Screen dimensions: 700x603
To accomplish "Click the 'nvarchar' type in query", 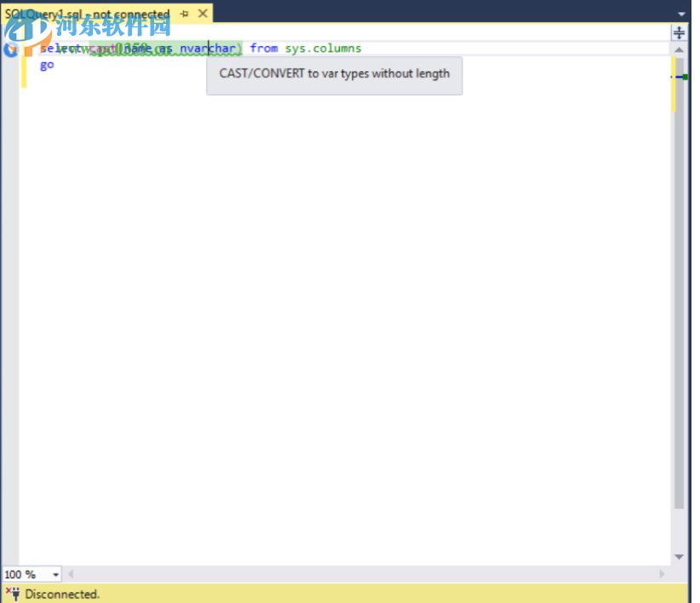I will tap(208, 49).
